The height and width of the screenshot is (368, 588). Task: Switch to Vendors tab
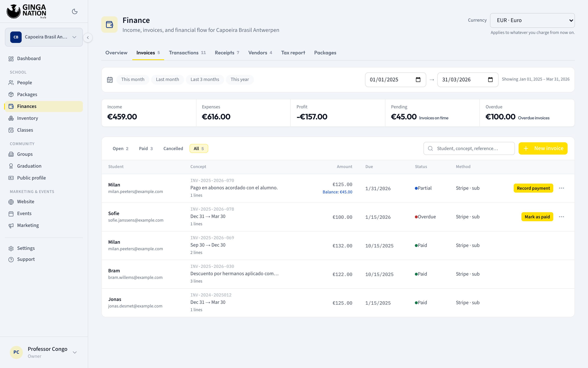pyautogui.click(x=260, y=53)
